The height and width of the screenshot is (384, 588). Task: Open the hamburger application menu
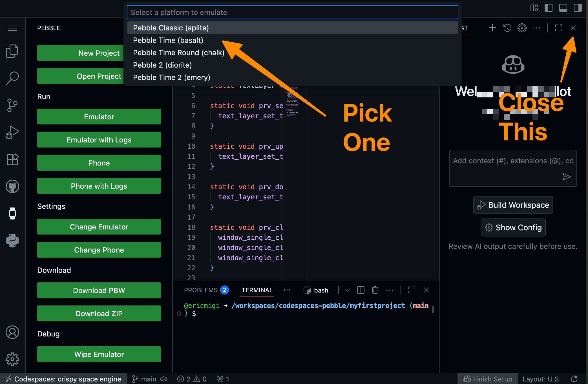click(12, 28)
